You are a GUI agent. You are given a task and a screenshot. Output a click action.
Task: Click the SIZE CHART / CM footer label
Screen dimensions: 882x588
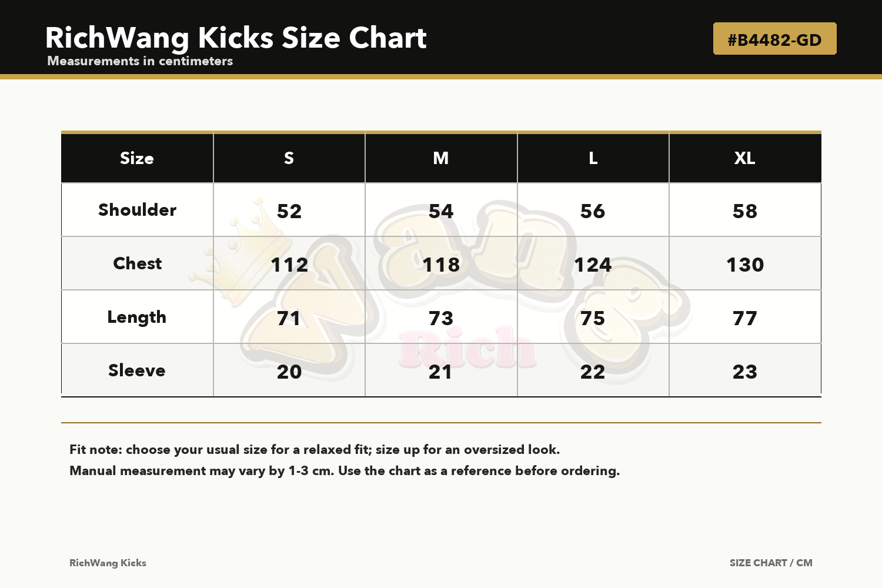[x=771, y=563]
